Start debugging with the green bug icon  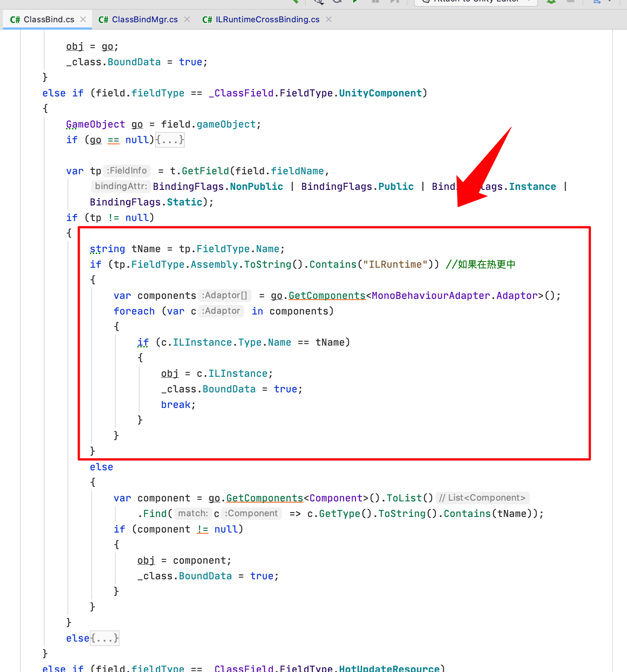coord(551,2)
